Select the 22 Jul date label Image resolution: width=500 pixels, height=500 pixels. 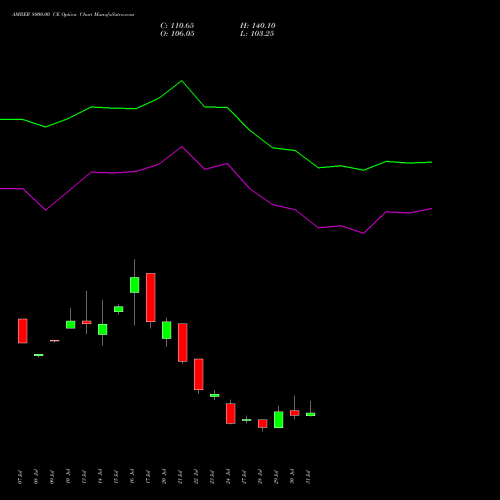click(196, 477)
